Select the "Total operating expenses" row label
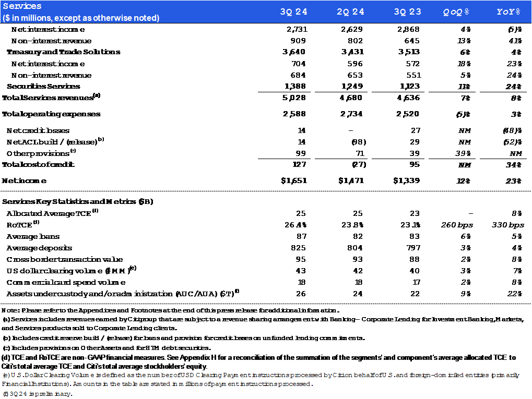Screen dimensions: 532x399 point(51,114)
